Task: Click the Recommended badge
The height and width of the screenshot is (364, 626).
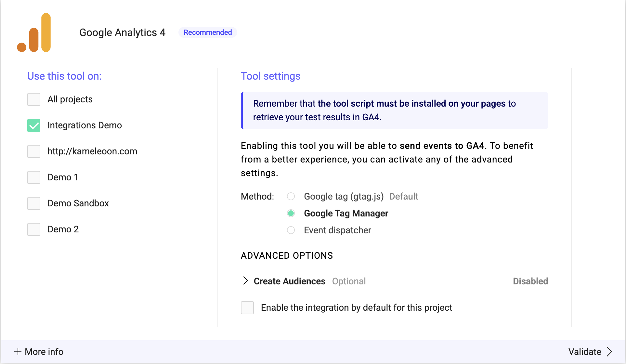Action: 208,32
